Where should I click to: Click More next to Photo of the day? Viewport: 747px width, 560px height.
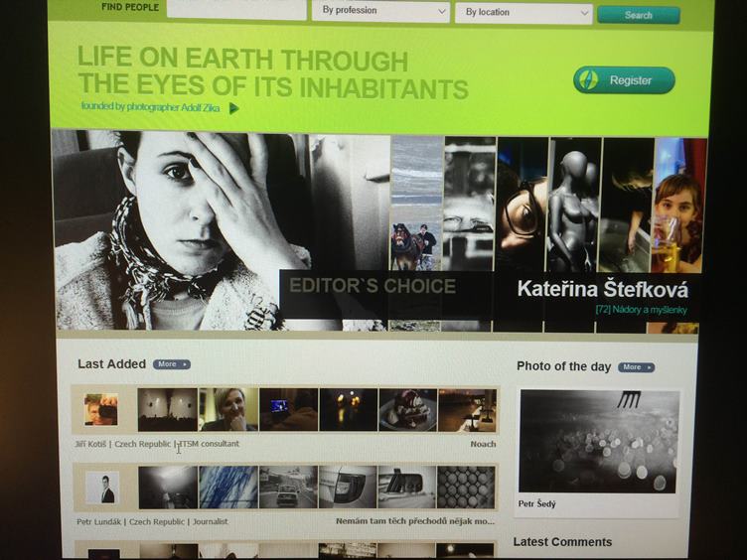pos(636,367)
